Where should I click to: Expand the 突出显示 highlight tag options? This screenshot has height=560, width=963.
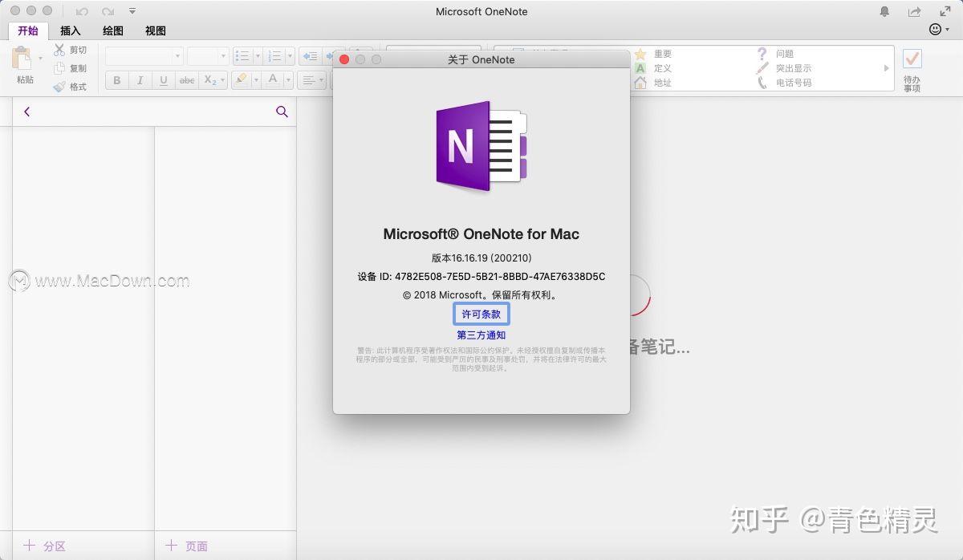point(886,68)
